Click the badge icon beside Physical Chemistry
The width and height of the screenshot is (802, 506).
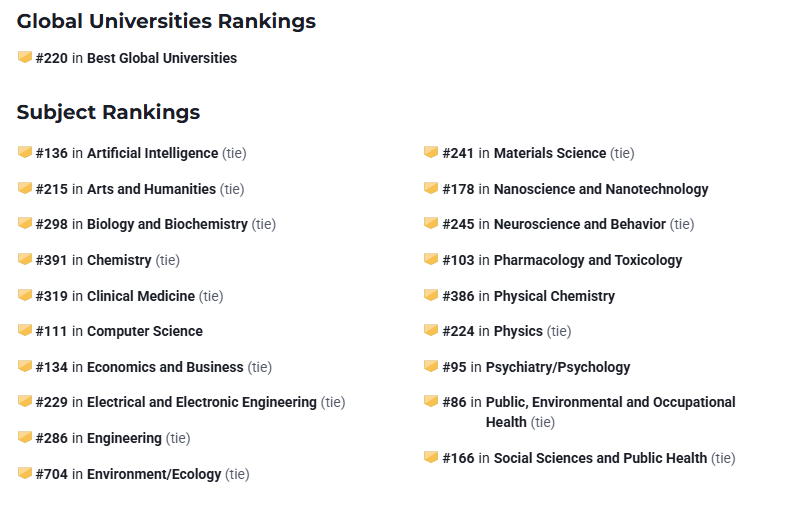click(x=431, y=295)
